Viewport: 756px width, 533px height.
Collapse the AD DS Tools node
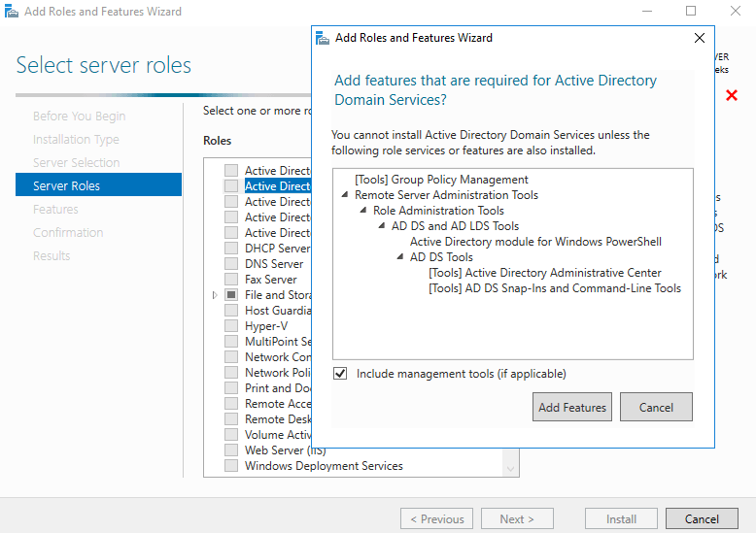click(399, 256)
